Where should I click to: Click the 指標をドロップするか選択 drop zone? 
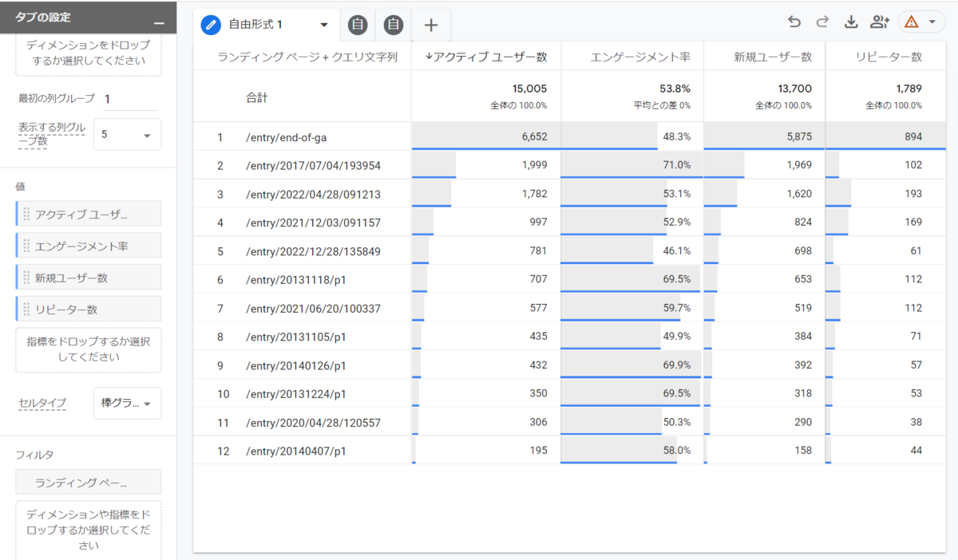pyautogui.click(x=89, y=349)
